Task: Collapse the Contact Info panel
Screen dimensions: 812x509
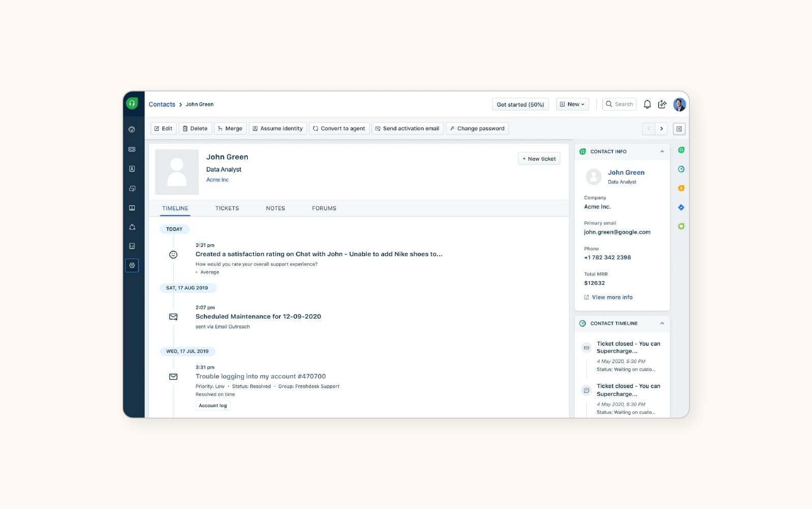Action: [x=662, y=152]
